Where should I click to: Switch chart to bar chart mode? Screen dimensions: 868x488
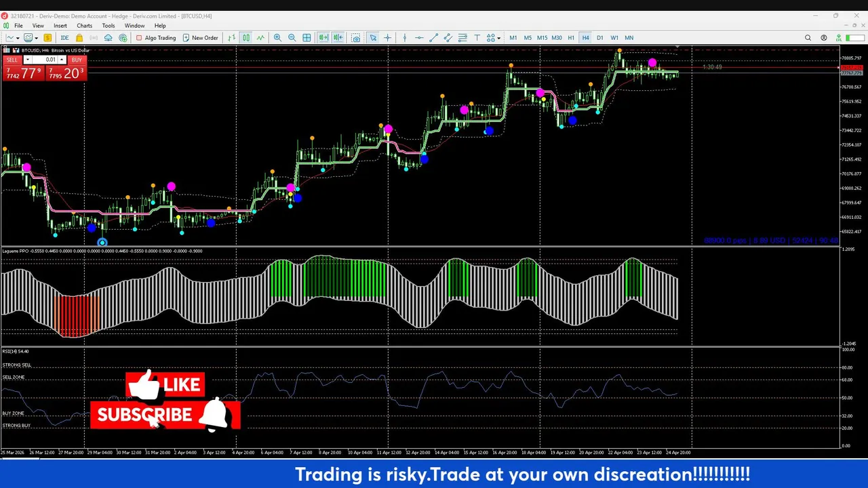(x=232, y=38)
